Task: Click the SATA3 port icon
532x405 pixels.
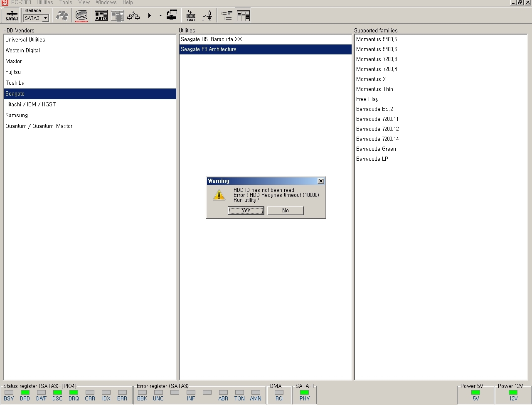Action: (12, 16)
